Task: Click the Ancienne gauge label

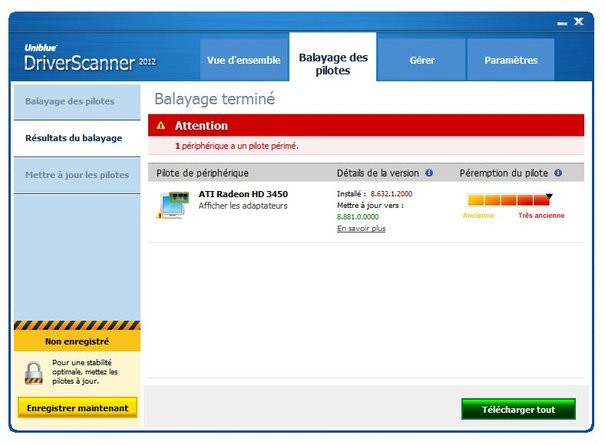Action: [478, 215]
